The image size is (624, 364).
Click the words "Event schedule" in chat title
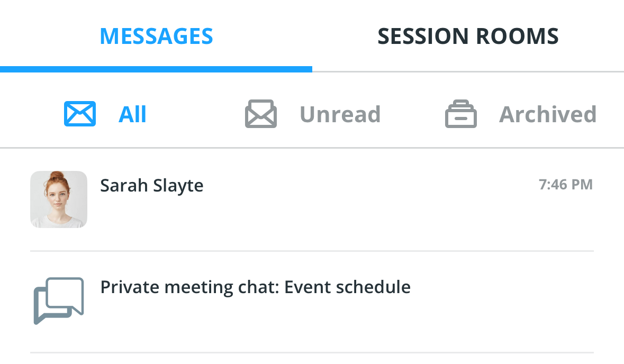[x=347, y=287]
